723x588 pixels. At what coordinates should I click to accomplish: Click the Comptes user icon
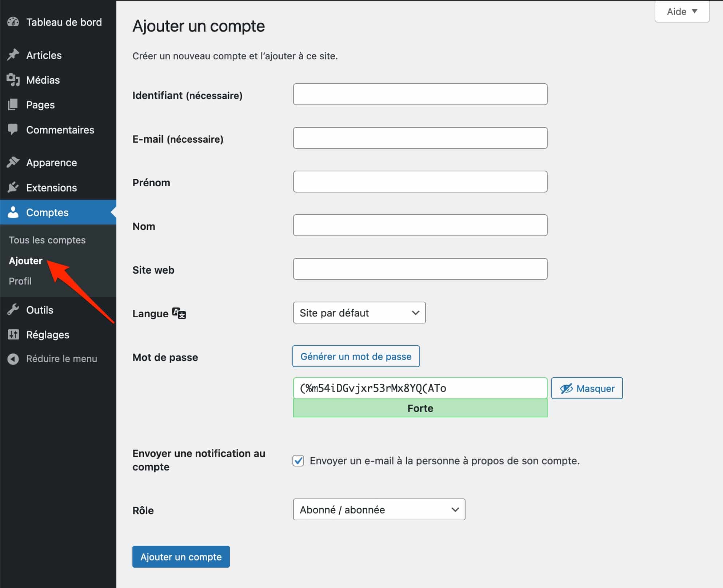click(13, 212)
